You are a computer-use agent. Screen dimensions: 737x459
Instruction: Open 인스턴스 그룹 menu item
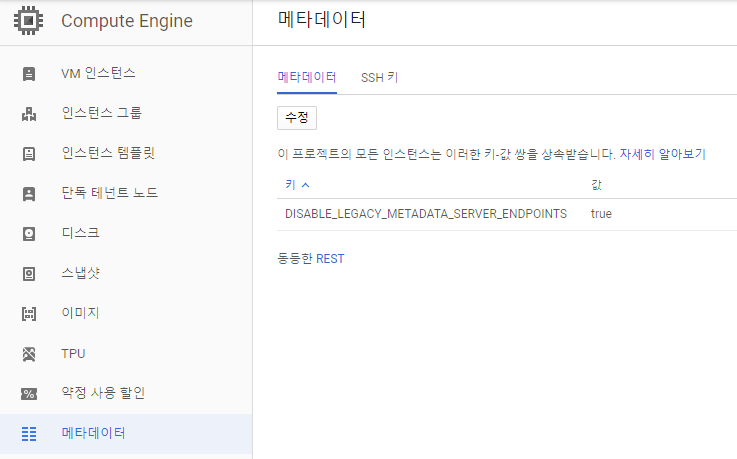tap(102, 113)
